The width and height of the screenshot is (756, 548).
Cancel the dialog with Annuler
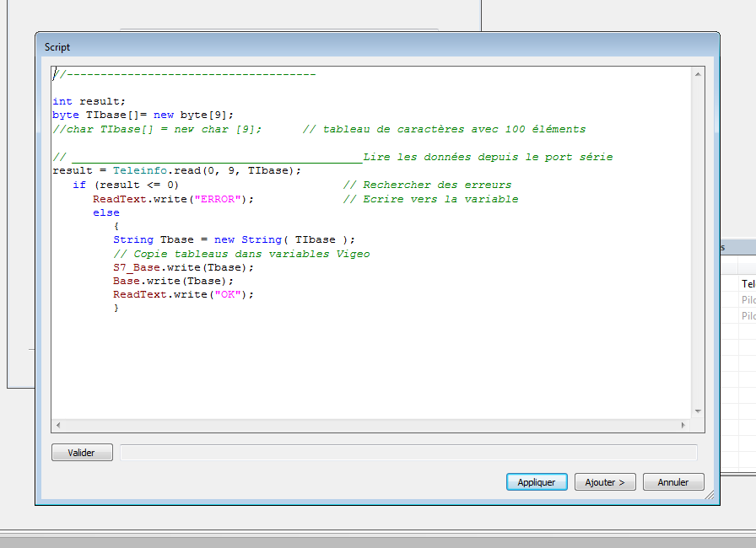[673, 482]
